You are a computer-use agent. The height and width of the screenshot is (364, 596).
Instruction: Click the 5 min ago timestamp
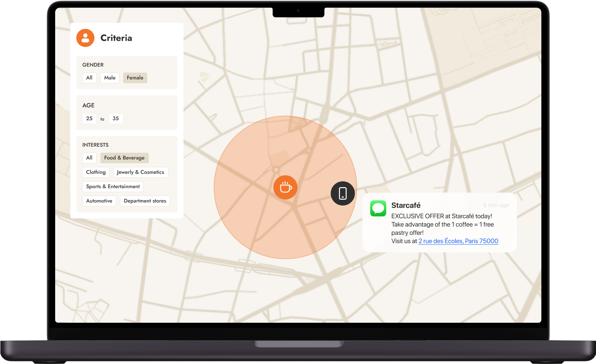[x=496, y=205]
